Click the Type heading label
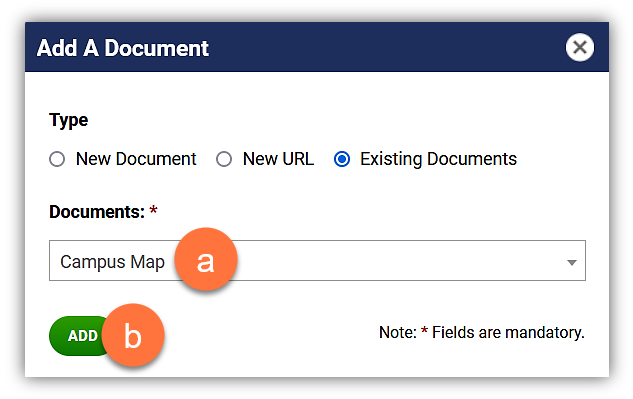 pos(69,120)
